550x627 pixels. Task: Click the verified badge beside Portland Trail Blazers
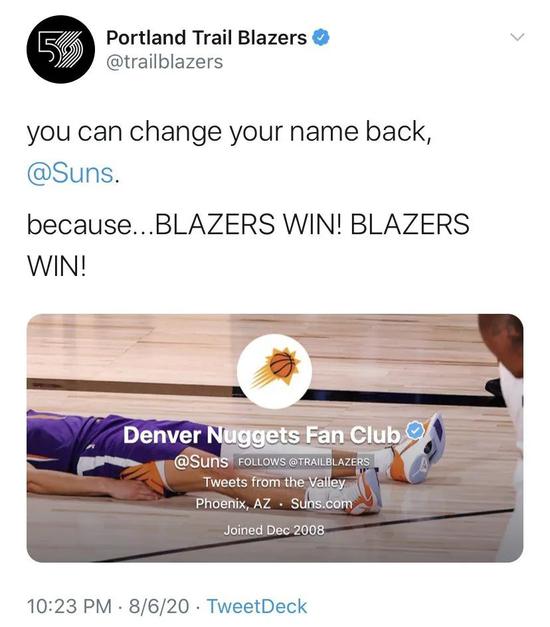(x=321, y=38)
